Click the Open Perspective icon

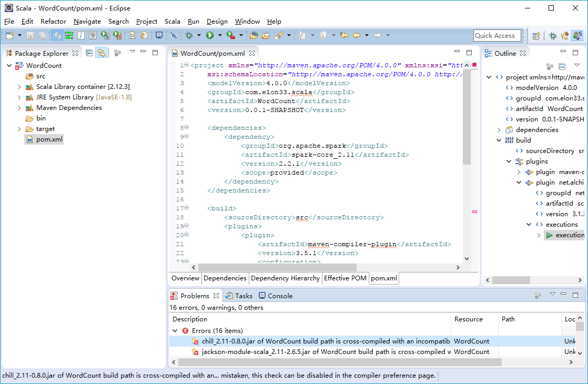pos(536,36)
